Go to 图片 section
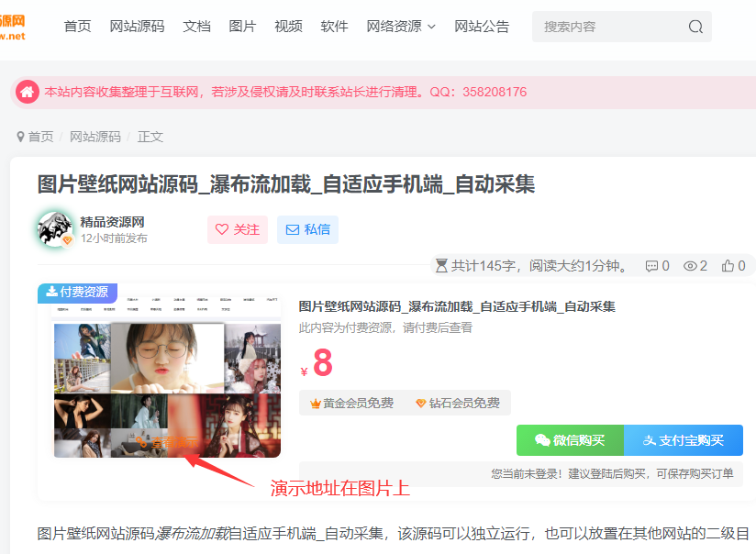The height and width of the screenshot is (554, 756). click(242, 27)
